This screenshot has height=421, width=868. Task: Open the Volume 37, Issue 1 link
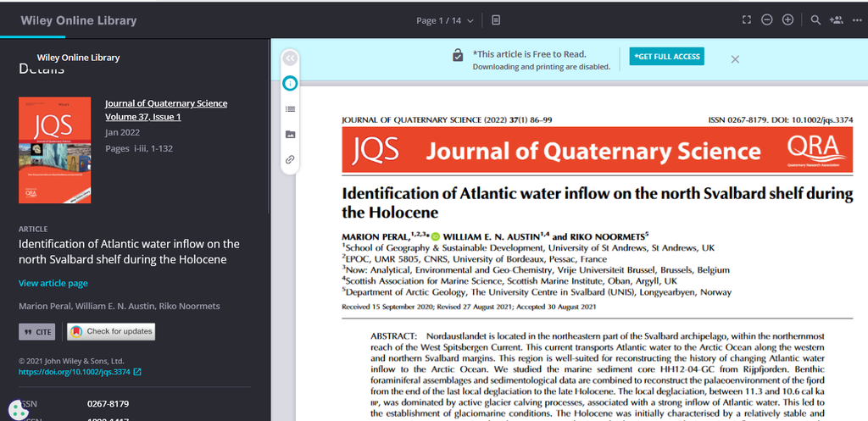pos(142,117)
